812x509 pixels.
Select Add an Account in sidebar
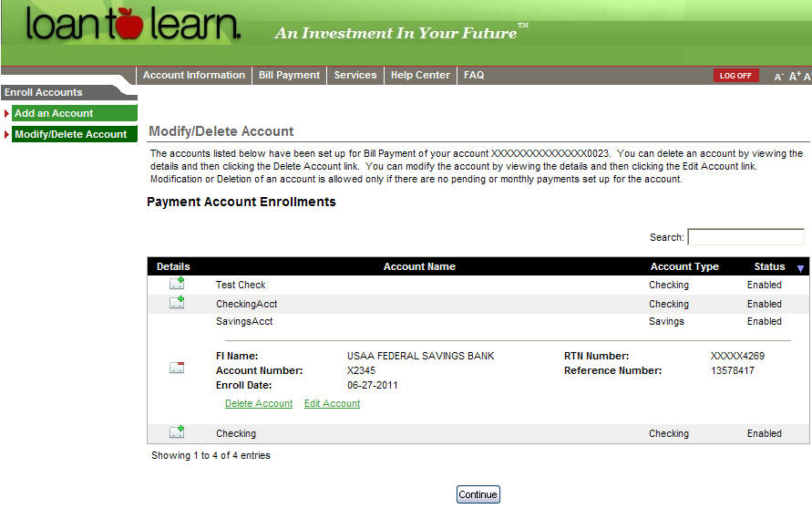[75, 113]
